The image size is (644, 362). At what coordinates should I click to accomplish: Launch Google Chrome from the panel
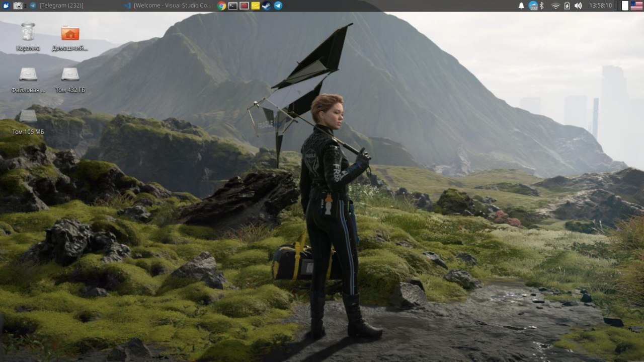tap(221, 6)
